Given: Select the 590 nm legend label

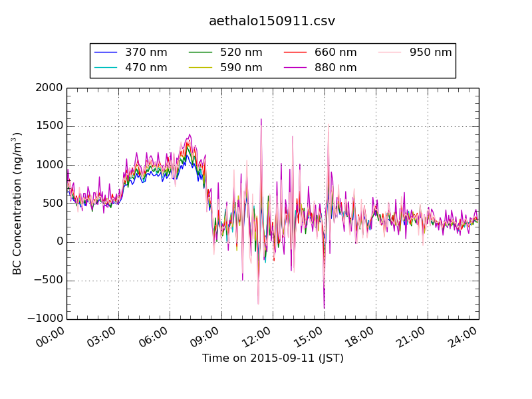Looking at the screenshot, I should (241, 68).
